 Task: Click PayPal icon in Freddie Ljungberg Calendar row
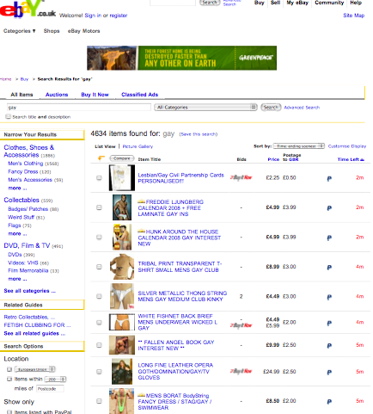point(329,208)
